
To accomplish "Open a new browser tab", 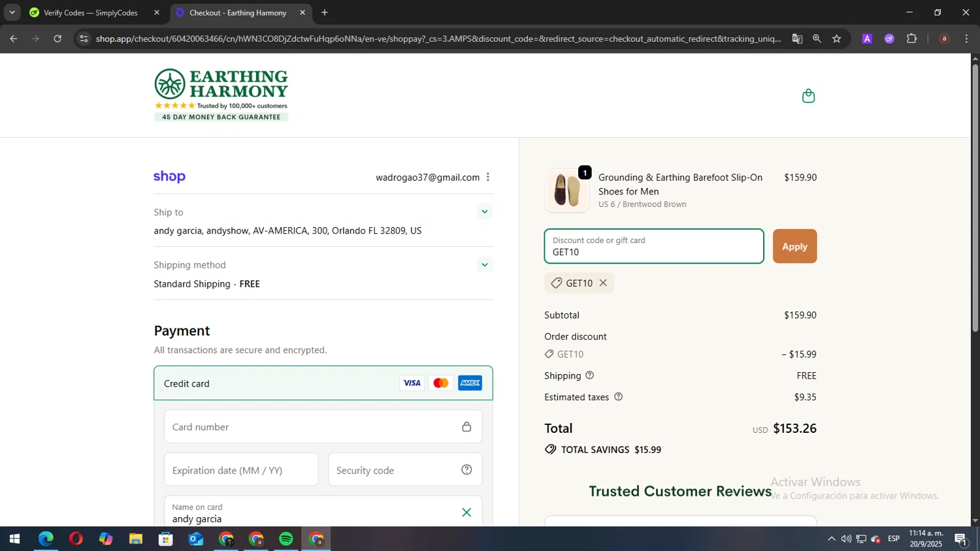I will pyautogui.click(x=325, y=12).
